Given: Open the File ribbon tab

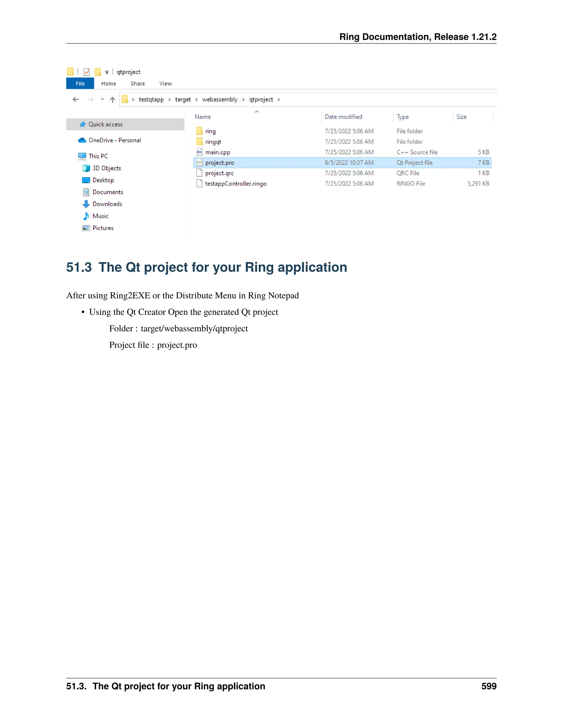Looking at the screenshot, I should click(80, 83).
